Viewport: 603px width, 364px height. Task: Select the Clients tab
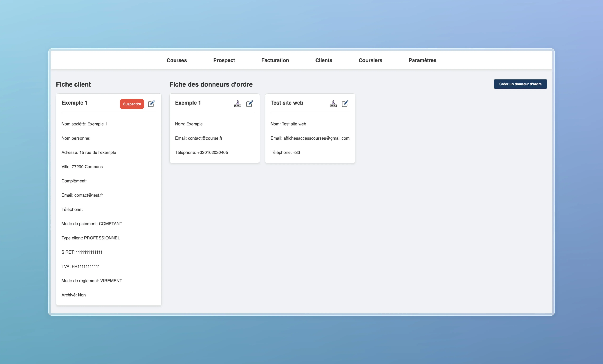[324, 60]
